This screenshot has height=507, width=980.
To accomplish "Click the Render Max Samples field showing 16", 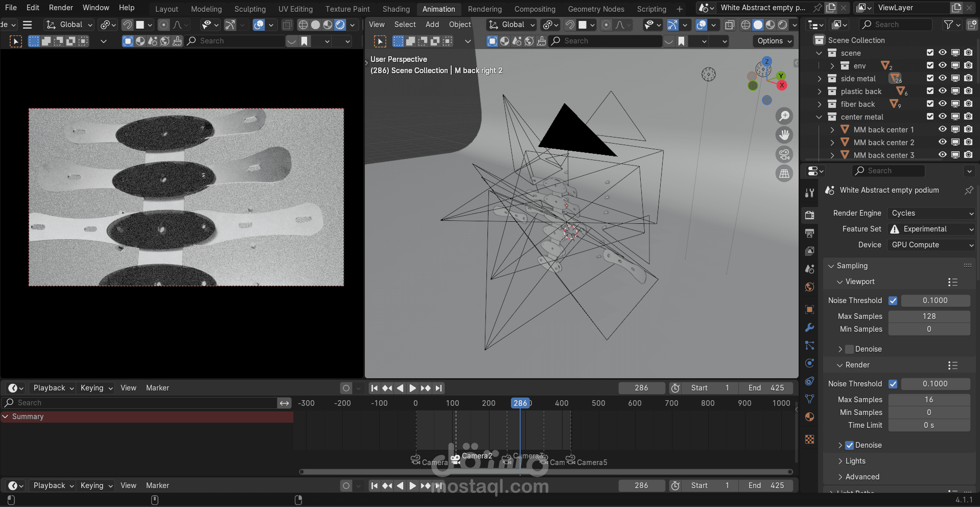I will (929, 400).
